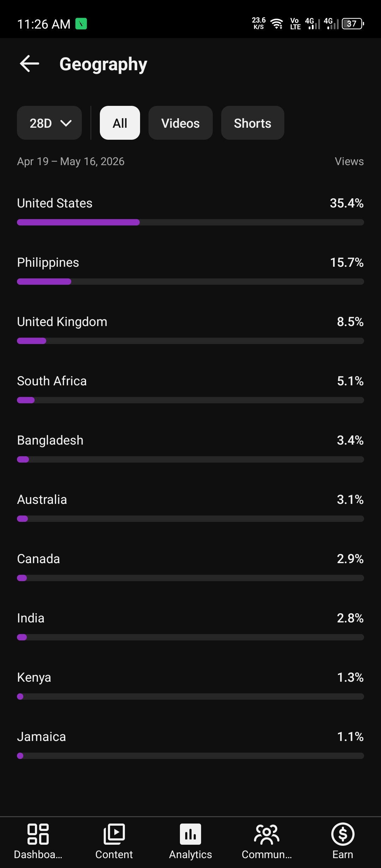Tap the back arrow icon
This screenshot has height=868, width=381.
(x=29, y=64)
